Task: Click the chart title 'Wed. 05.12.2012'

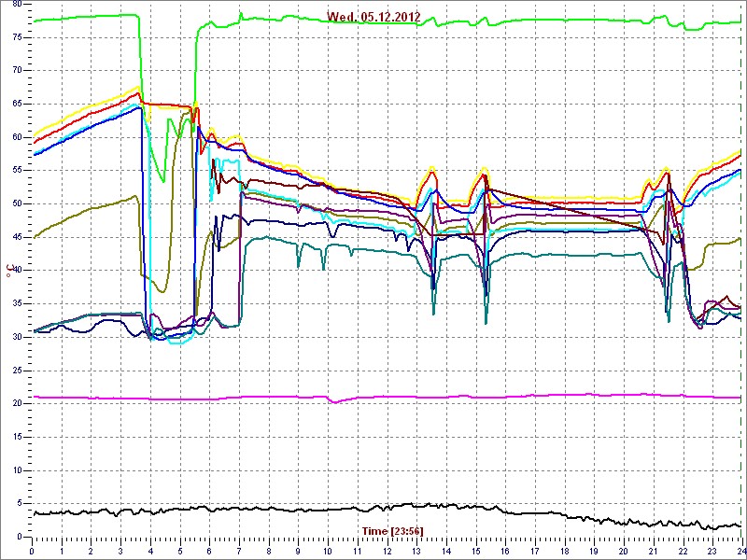Action: [x=373, y=17]
